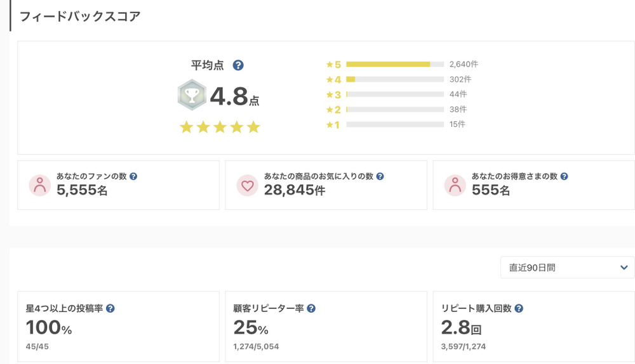Click the フィードバックスコア heading
635x364 pixels.
(80, 17)
